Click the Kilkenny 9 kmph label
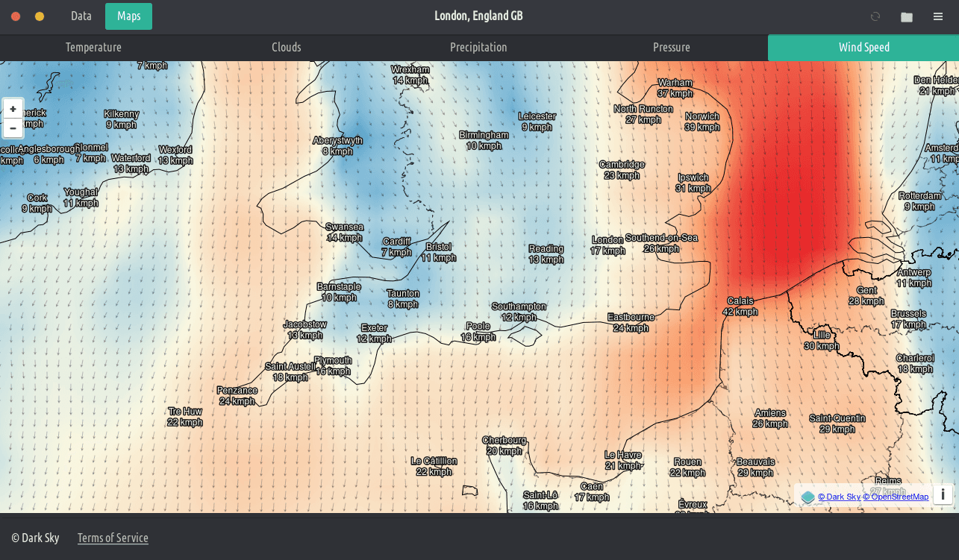The height and width of the screenshot is (560, 959). (121, 119)
